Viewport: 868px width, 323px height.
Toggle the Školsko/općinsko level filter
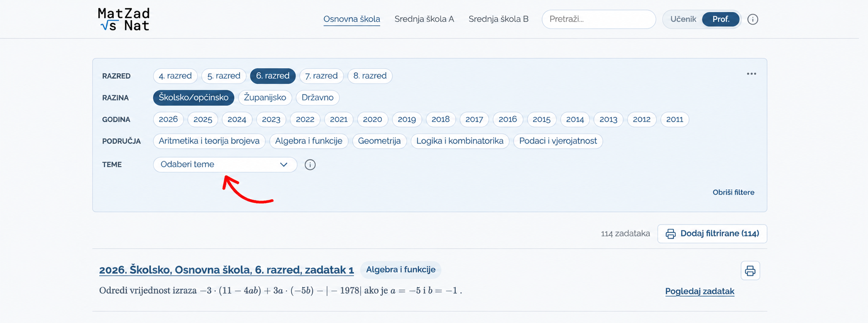[193, 98]
